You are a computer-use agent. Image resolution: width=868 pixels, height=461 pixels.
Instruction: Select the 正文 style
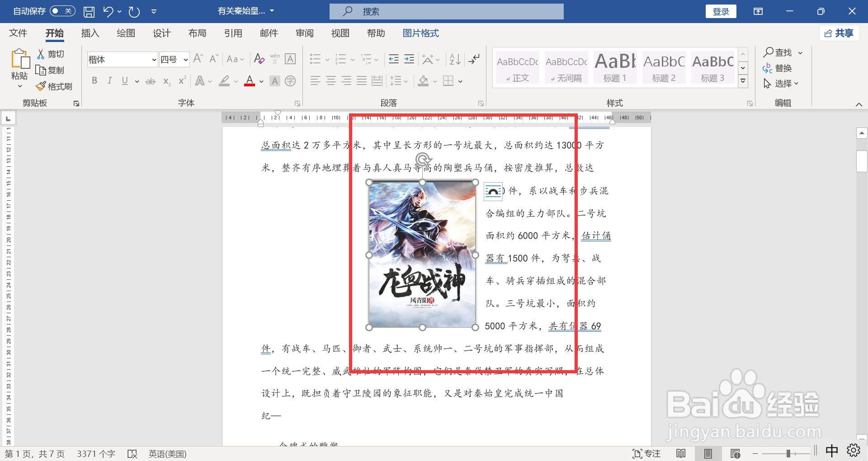[x=518, y=68]
